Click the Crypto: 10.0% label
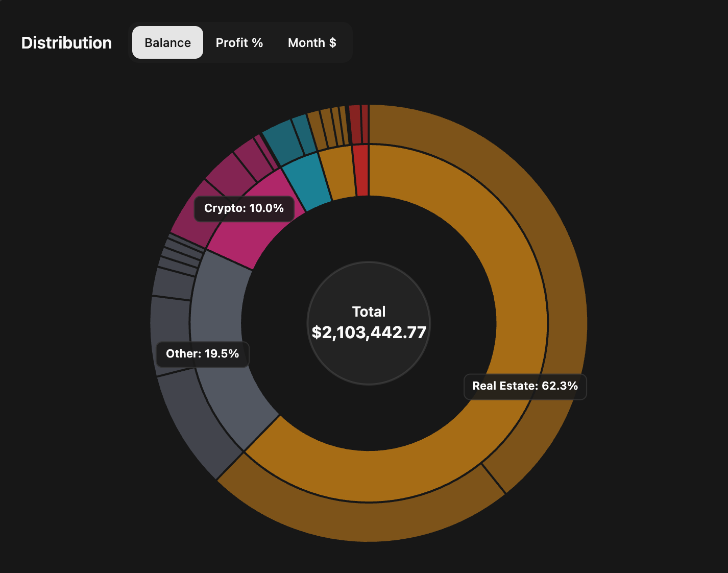 pos(244,208)
